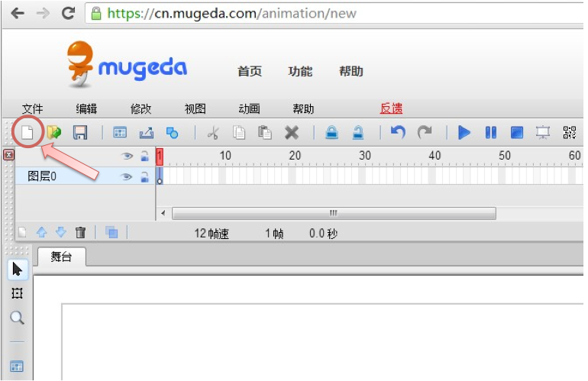Image resolution: width=588 pixels, height=381 pixels.
Task: Switch to the 舞台 tab
Action: [62, 257]
